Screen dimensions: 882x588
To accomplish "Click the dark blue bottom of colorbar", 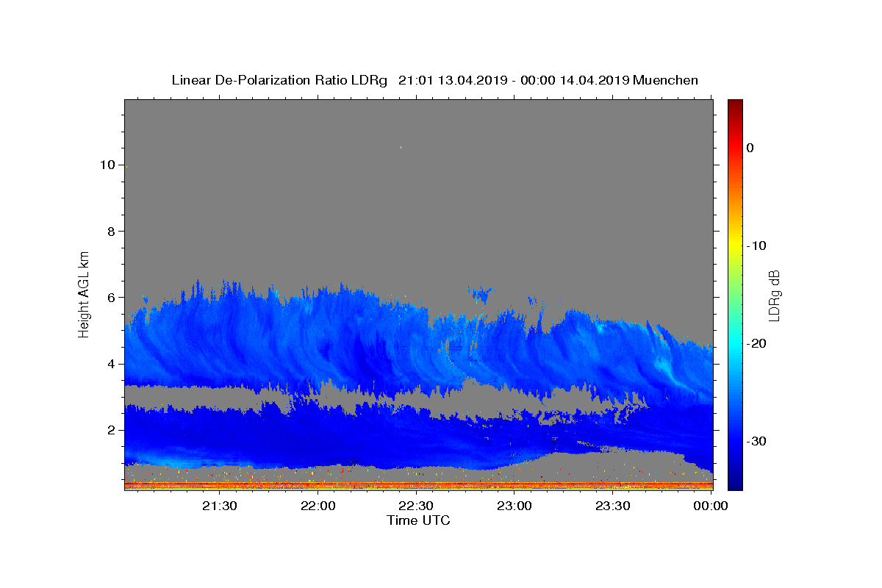I will [735, 484].
